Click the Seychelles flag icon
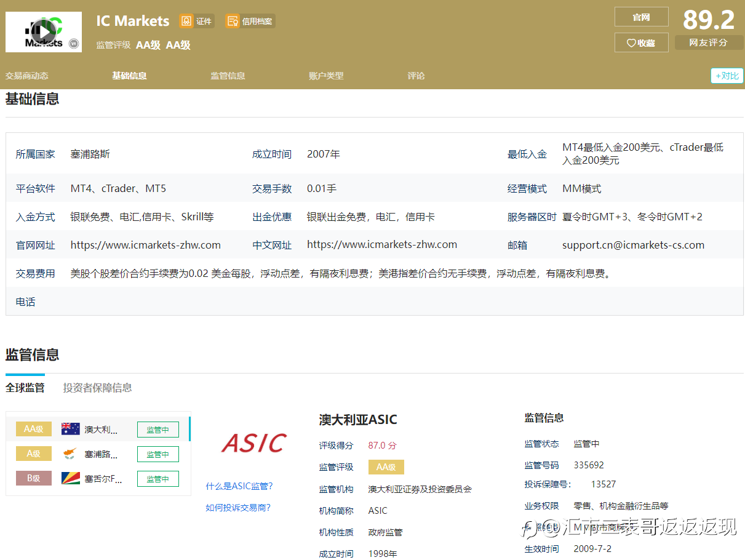745x560 pixels. click(x=71, y=478)
